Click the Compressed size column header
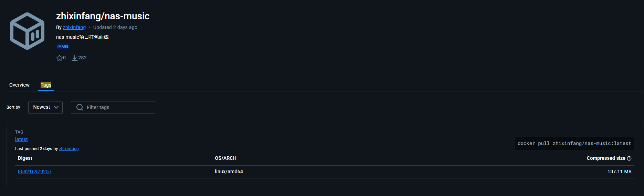 click(x=606, y=158)
